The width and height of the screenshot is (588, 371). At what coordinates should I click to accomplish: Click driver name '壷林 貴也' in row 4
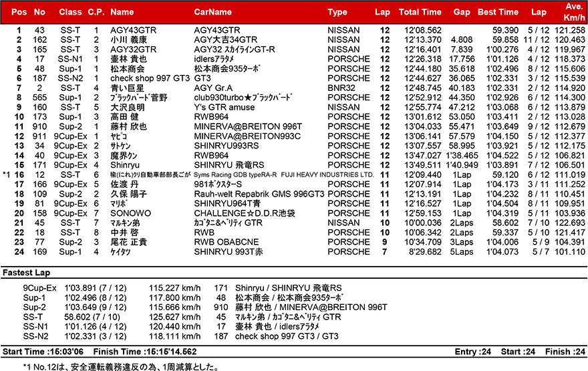(128, 59)
